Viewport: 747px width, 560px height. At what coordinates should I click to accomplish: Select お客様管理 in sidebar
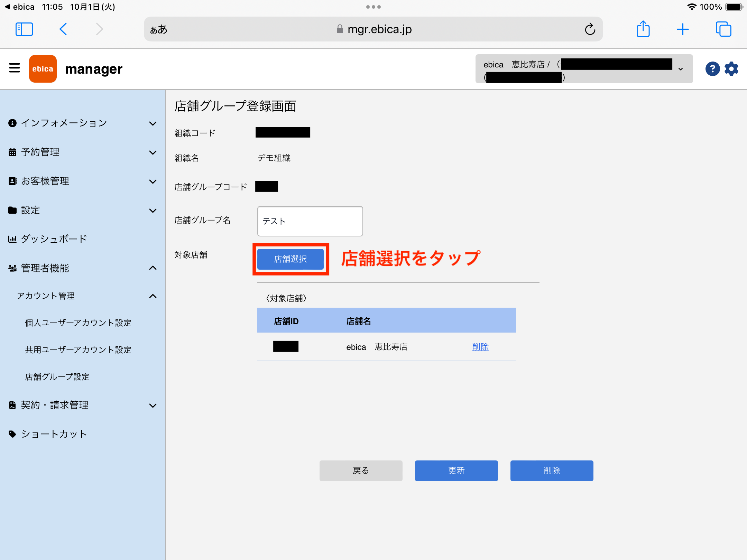45,181
